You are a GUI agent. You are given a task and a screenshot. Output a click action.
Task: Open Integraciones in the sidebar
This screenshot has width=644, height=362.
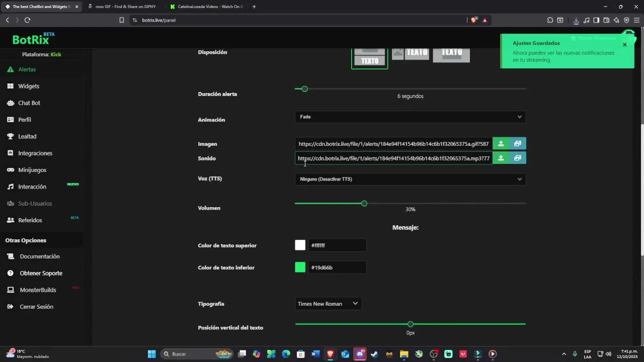[x=35, y=153]
